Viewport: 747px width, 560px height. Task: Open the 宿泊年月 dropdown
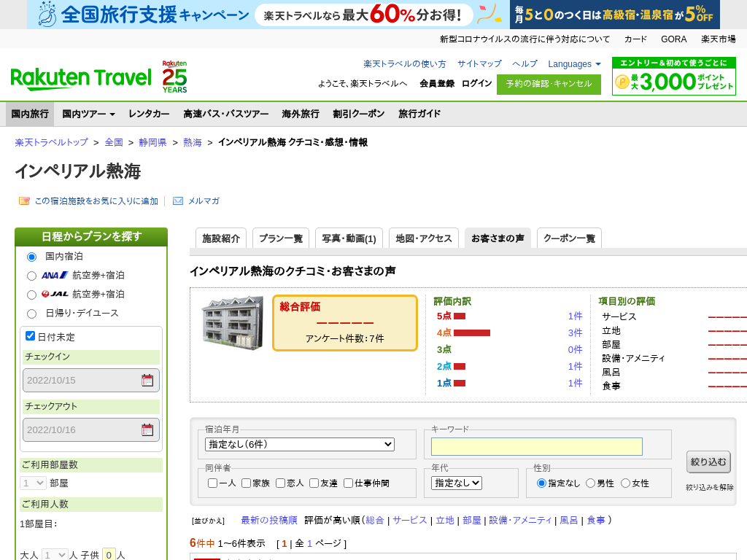pyautogui.click(x=300, y=444)
